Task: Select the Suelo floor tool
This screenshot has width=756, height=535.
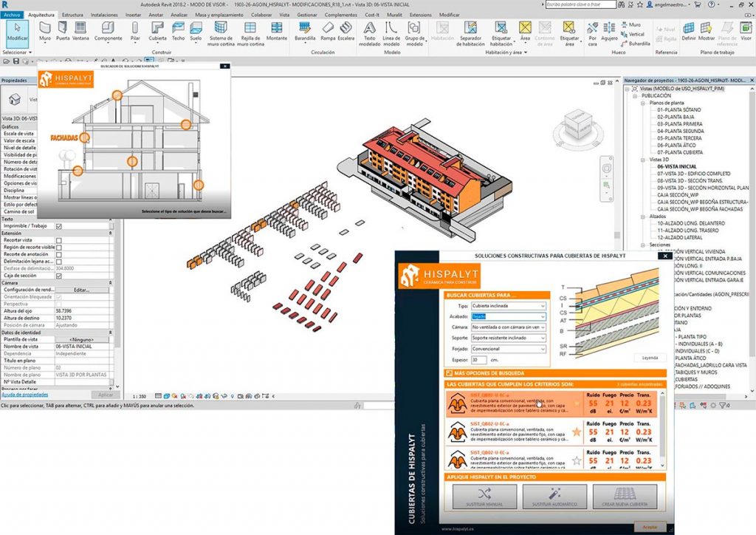Action: (x=196, y=31)
